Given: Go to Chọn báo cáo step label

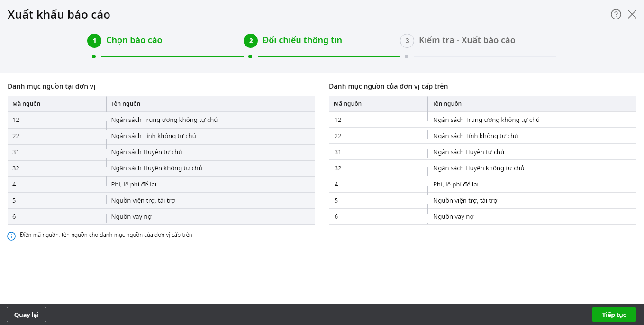Looking at the screenshot, I should tap(134, 40).
